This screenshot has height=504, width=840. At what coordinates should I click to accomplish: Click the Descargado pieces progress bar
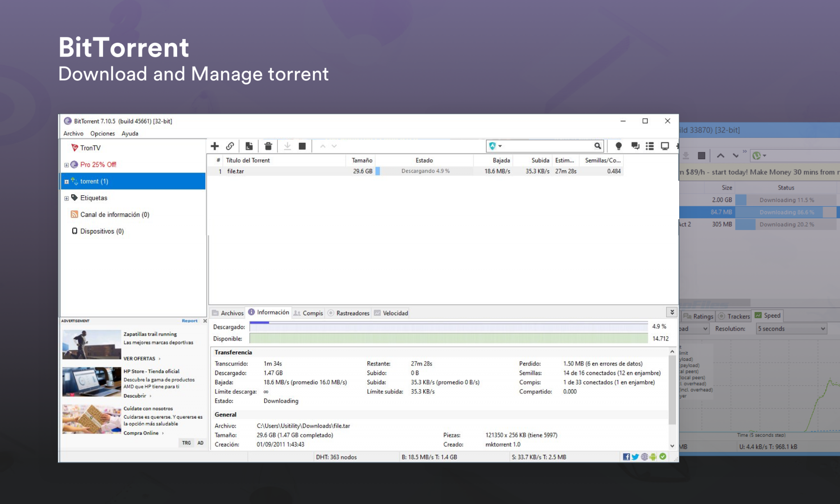click(449, 327)
